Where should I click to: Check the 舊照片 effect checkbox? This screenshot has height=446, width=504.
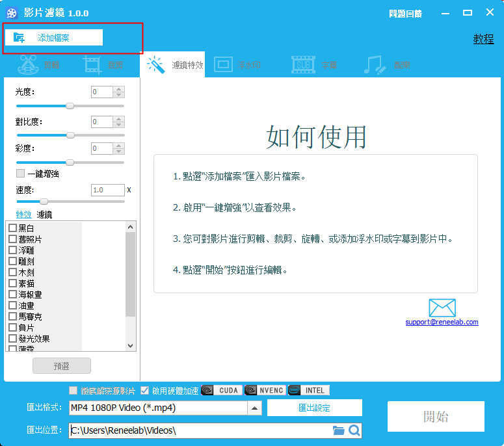(13, 239)
